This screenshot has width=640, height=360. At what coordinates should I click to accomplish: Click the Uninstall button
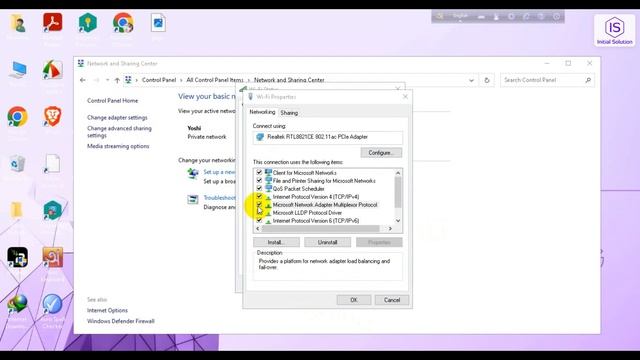click(x=327, y=242)
